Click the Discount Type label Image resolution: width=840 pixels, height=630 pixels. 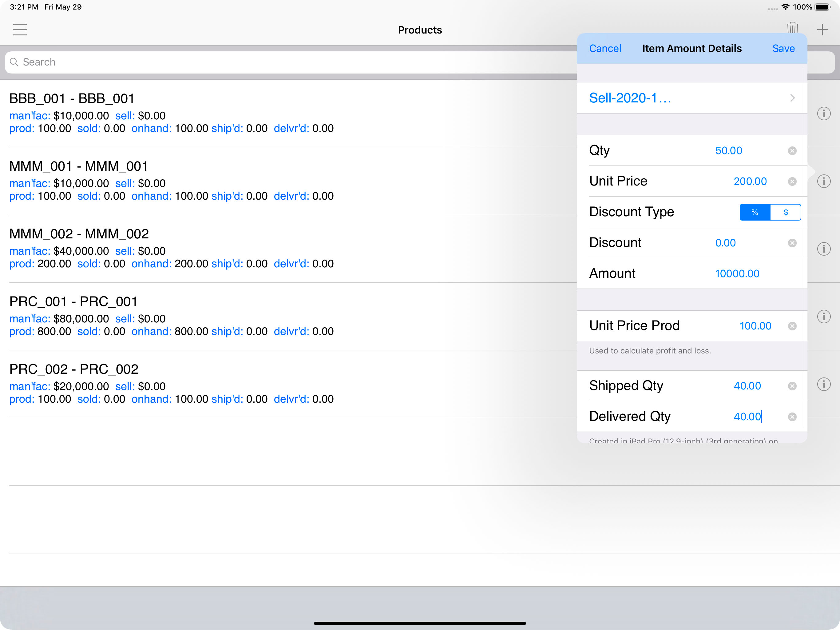click(632, 212)
